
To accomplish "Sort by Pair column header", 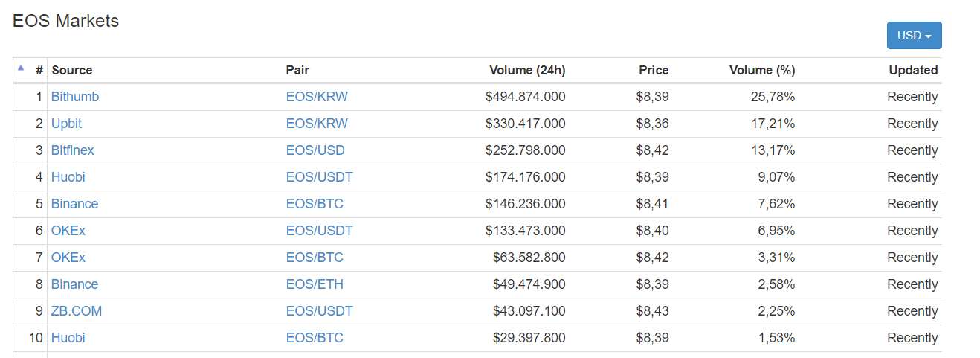I will pos(297,70).
